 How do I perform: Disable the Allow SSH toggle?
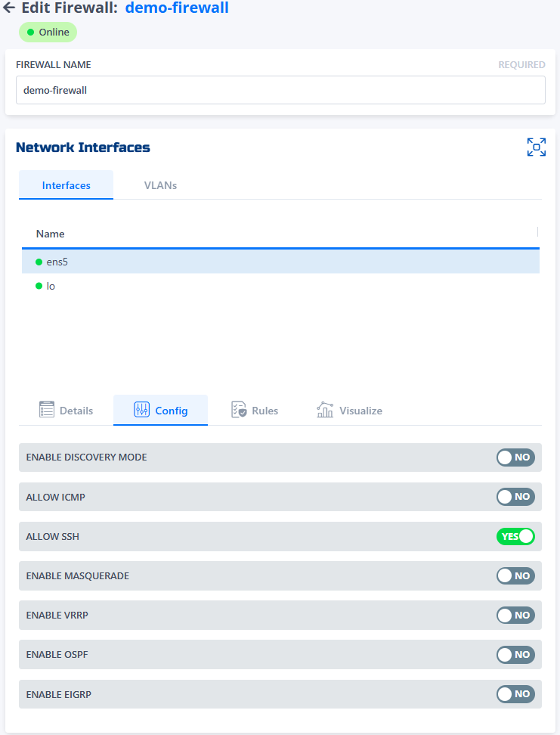click(515, 536)
